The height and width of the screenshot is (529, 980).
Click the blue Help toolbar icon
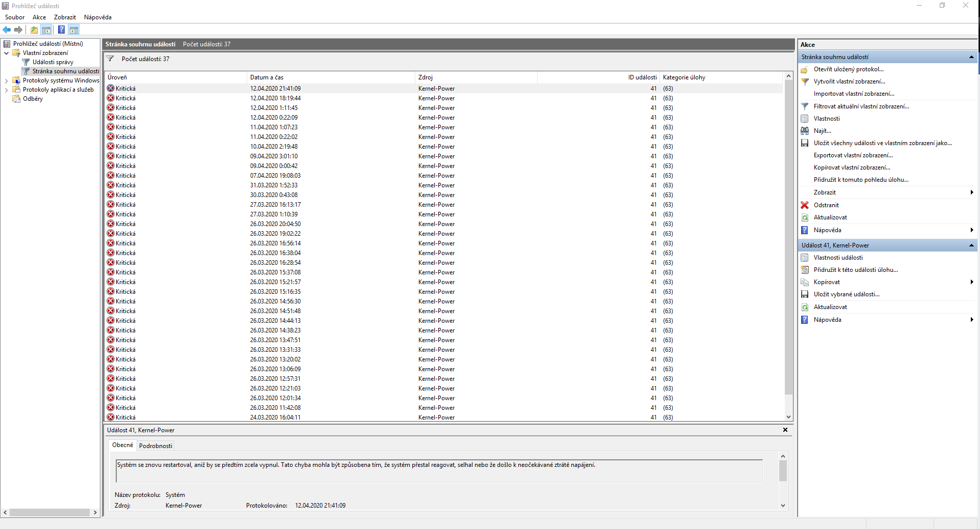point(61,30)
